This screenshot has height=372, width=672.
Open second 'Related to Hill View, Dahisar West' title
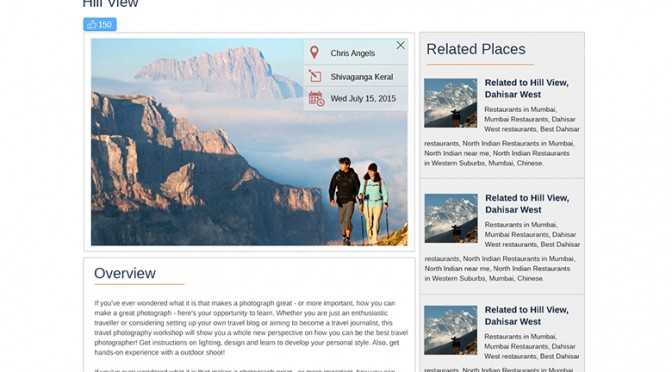tap(527, 204)
